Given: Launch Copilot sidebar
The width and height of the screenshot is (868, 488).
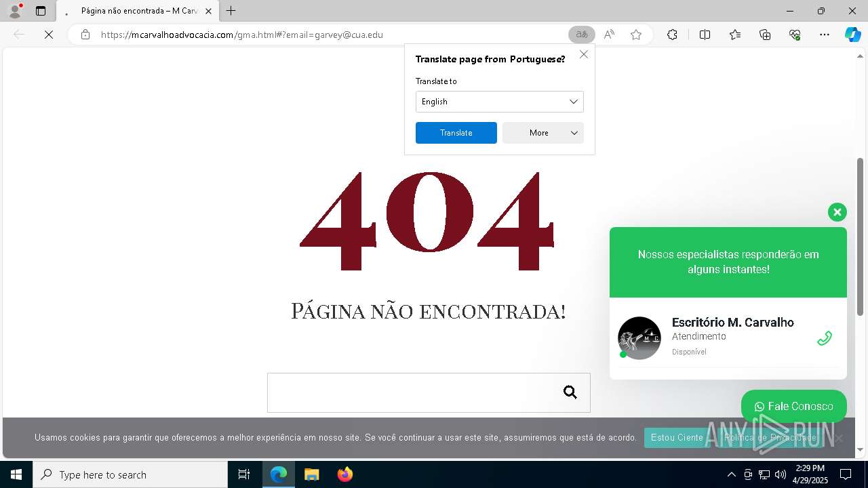Looking at the screenshot, I should pyautogui.click(x=852, y=35).
